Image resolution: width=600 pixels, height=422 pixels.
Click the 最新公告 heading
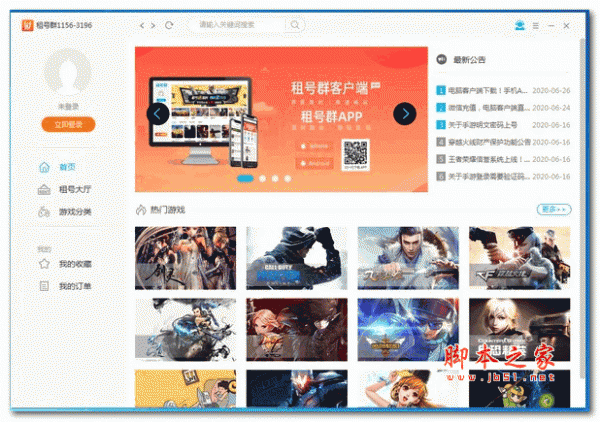[469, 60]
